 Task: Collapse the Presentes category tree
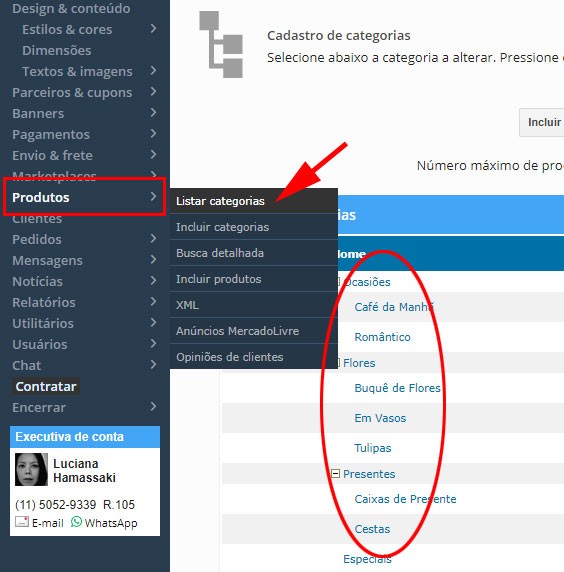[335, 474]
